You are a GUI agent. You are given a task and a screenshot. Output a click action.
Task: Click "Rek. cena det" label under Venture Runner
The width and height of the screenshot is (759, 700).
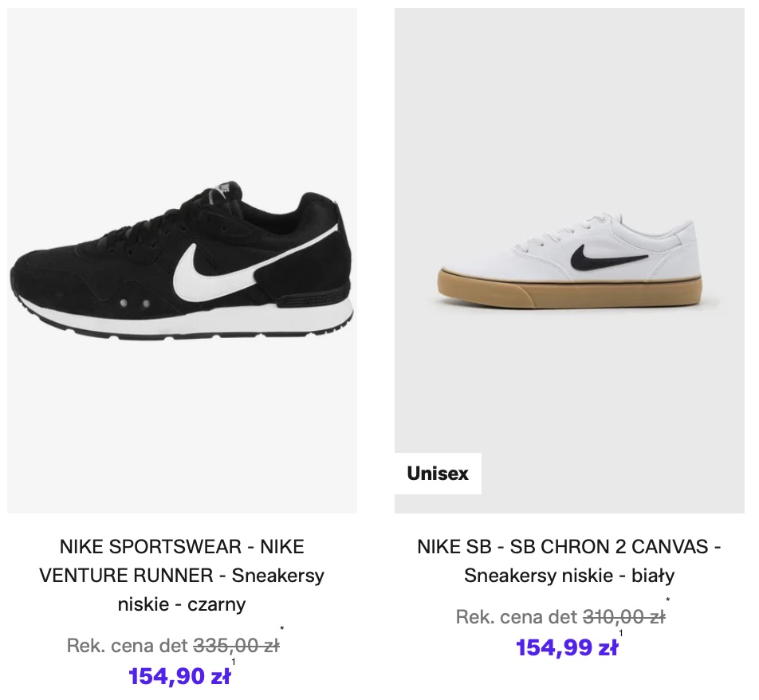(x=128, y=646)
